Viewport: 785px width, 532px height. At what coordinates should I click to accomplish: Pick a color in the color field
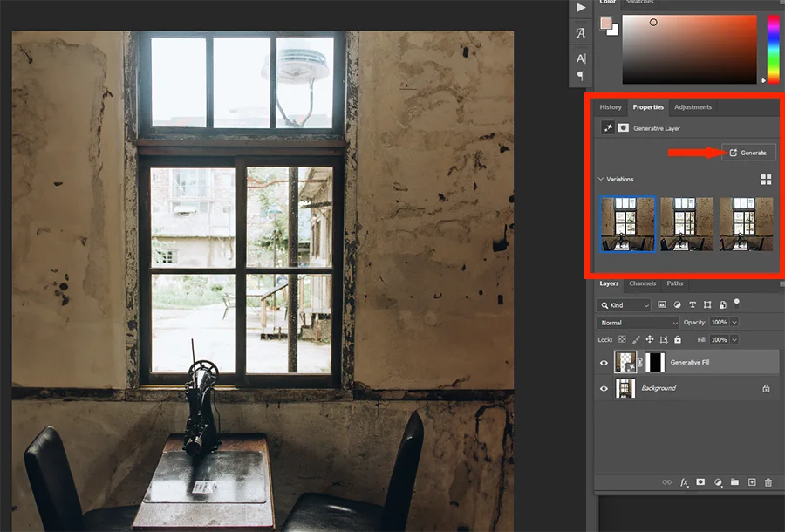pyautogui.click(x=689, y=49)
